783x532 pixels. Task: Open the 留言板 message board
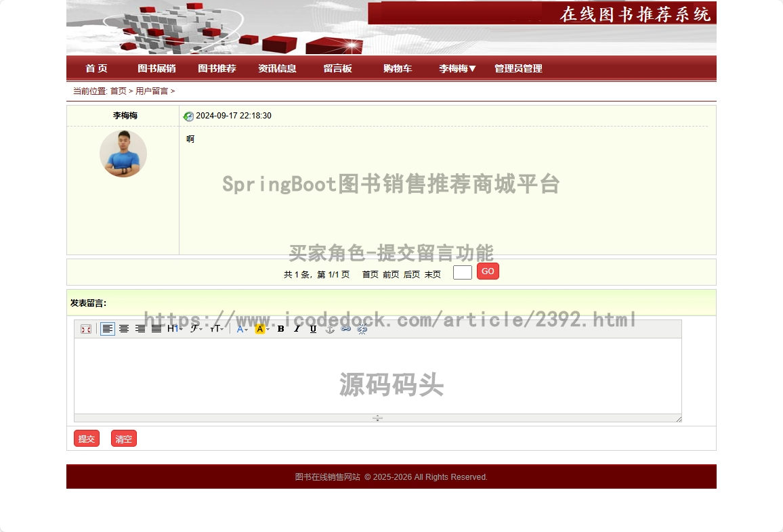pyautogui.click(x=337, y=68)
